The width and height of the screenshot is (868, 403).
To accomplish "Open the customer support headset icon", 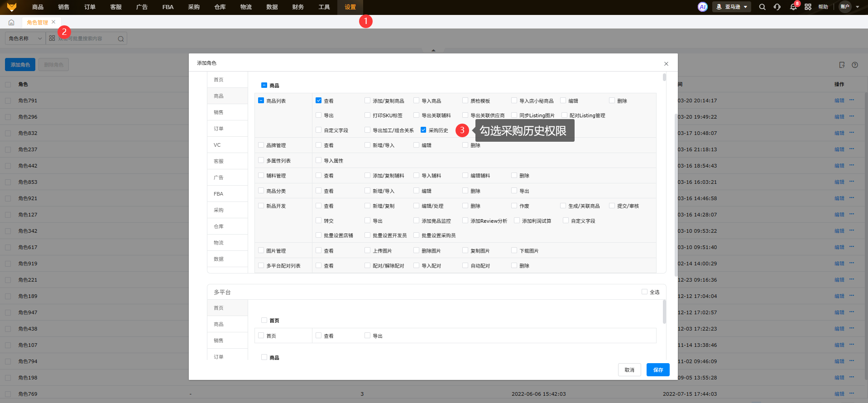I will coord(777,7).
